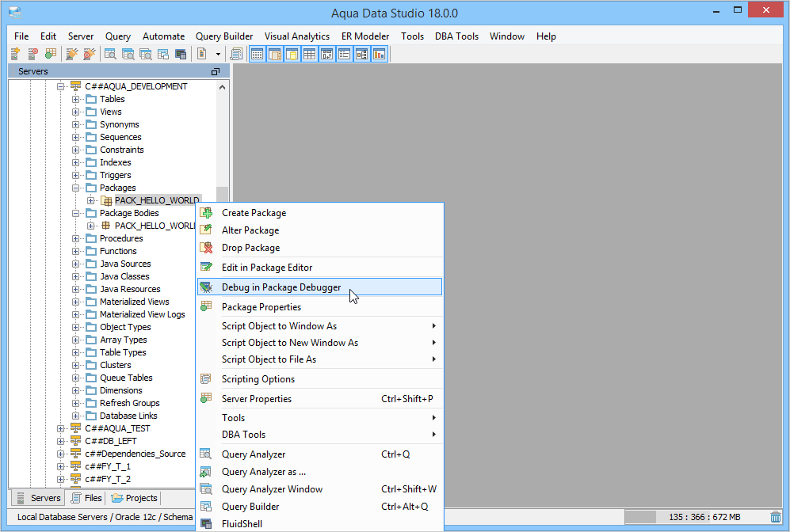790x532 pixels.
Task: Select the c##Dependencies_Source schema
Action: click(135, 454)
